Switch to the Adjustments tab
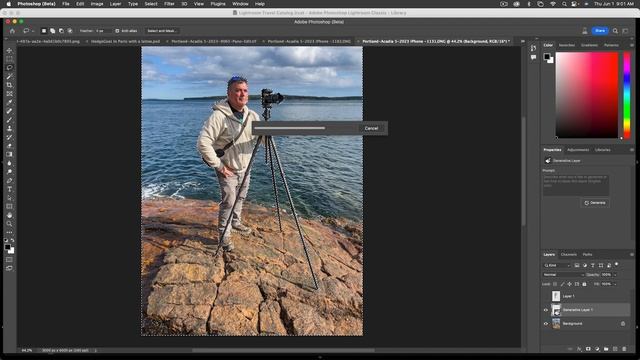 pos(578,150)
